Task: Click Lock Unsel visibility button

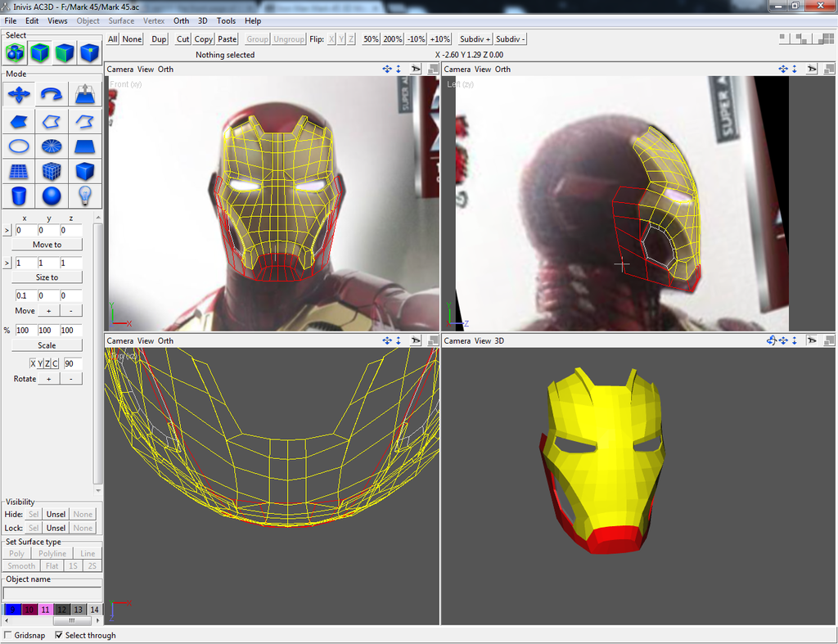Action: (x=56, y=528)
